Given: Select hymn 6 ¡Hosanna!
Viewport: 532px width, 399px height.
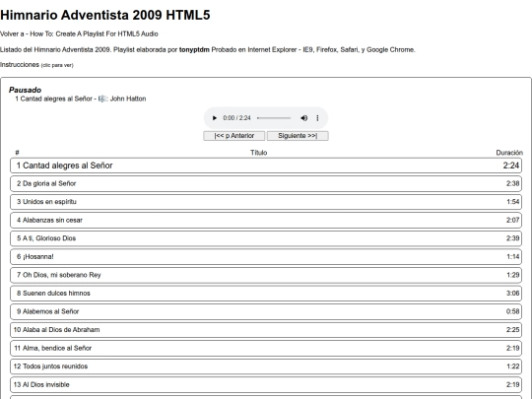Looking at the screenshot, I should click(x=266, y=257).
